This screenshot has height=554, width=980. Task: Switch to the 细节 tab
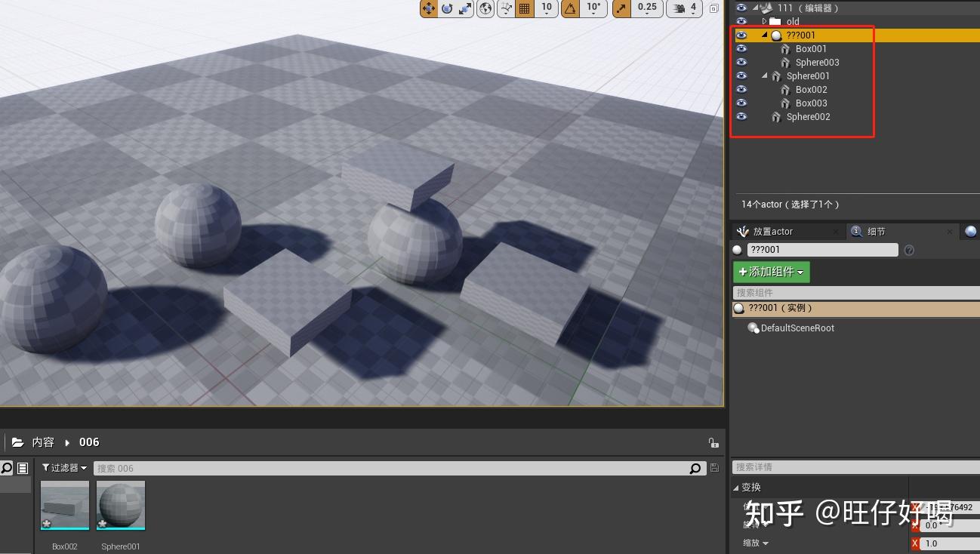click(x=875, y=231)
